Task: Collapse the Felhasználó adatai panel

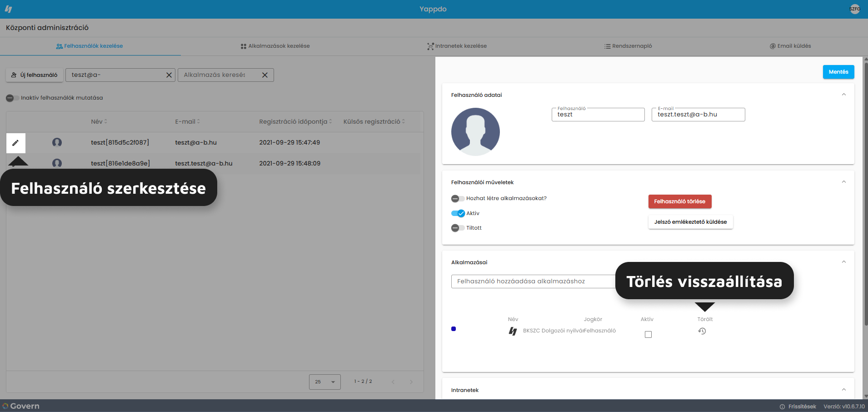Action: click(x=844, y=95)
